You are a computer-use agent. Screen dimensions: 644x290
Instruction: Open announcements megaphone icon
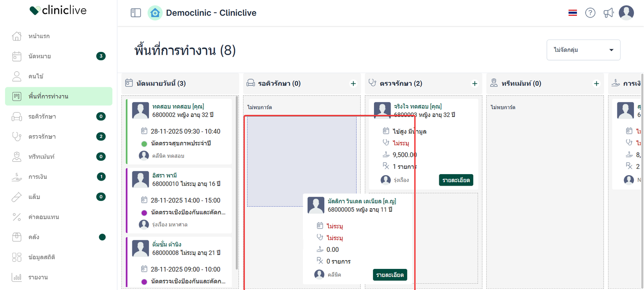tap(609, 13)
